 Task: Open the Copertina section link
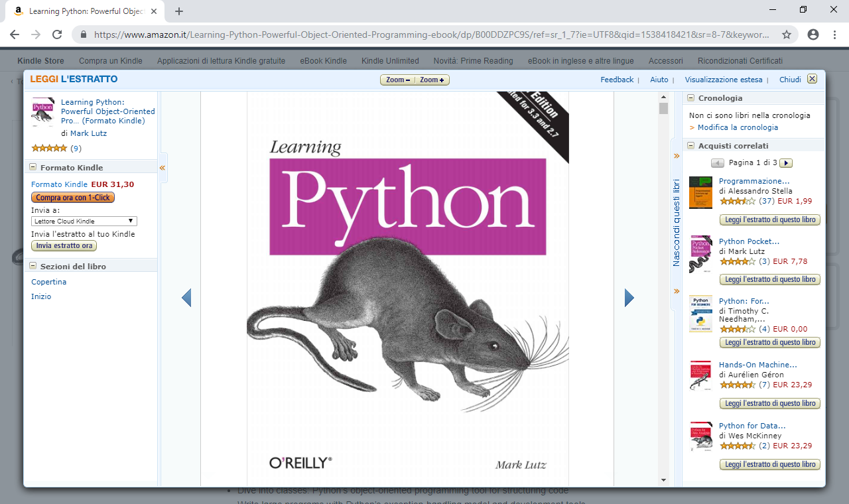[x=49, y=282]
